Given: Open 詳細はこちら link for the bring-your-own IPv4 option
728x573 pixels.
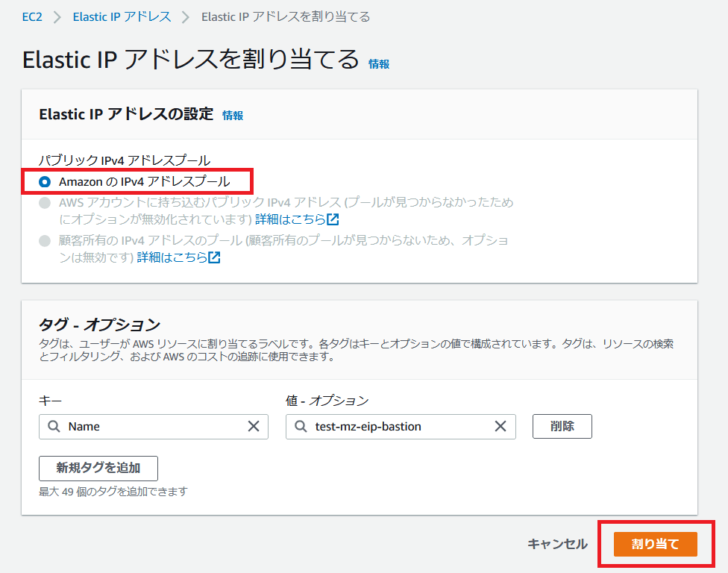Looking at the screenshot, I should [x=291, y=219].
